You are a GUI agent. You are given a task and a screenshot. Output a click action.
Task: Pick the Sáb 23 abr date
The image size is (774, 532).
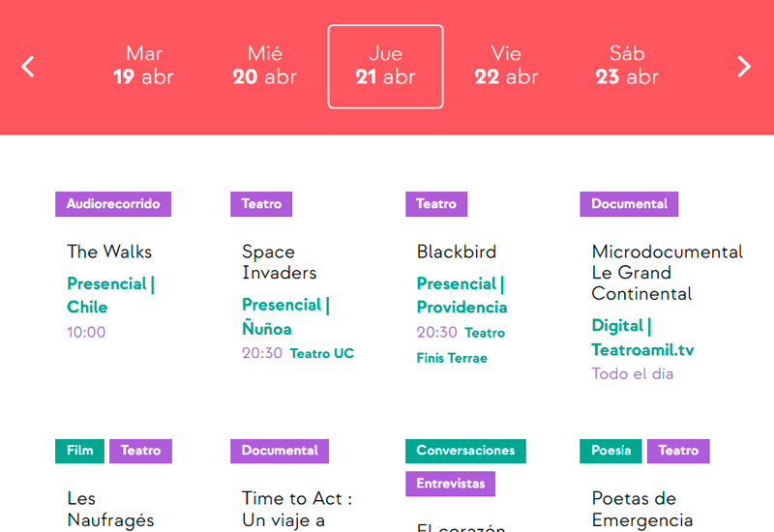tap(627, 66)
